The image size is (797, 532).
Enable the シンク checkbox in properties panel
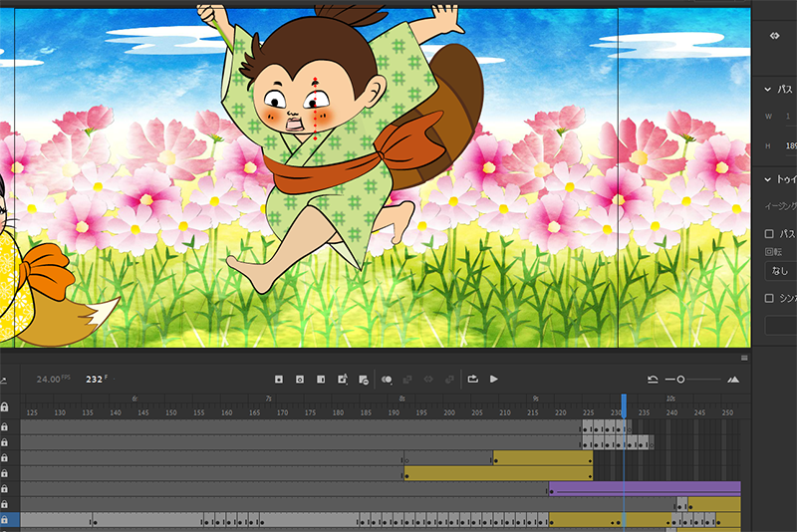pyautogui.click(x=769, y=298)
